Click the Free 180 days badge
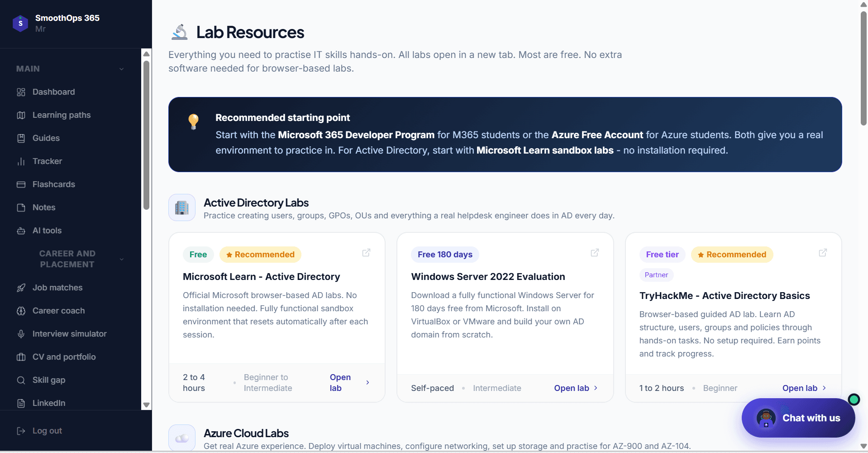Screen dimensions: 868x453 click(x=445, y=255)
